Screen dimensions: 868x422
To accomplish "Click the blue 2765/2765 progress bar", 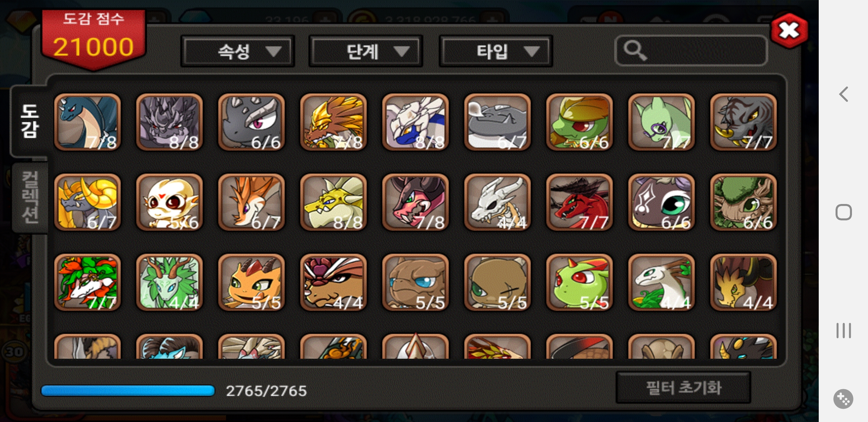I will (x=128, y=391).
